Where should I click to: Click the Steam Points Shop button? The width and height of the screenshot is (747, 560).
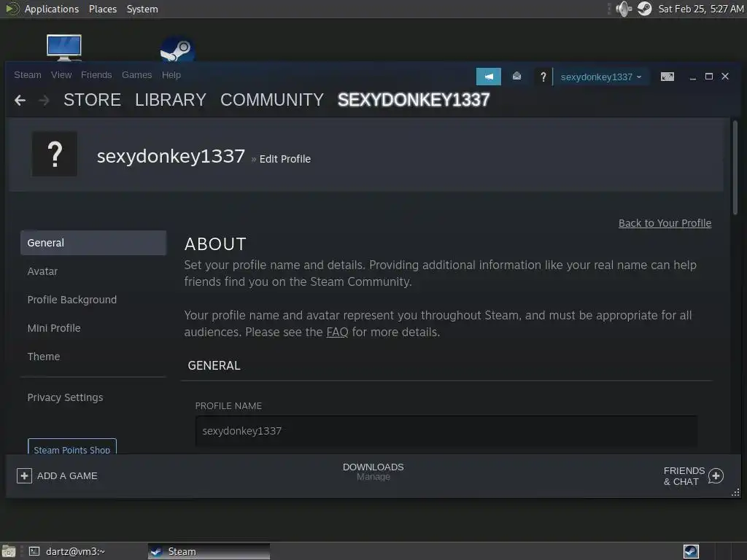[x=72, y=446]
